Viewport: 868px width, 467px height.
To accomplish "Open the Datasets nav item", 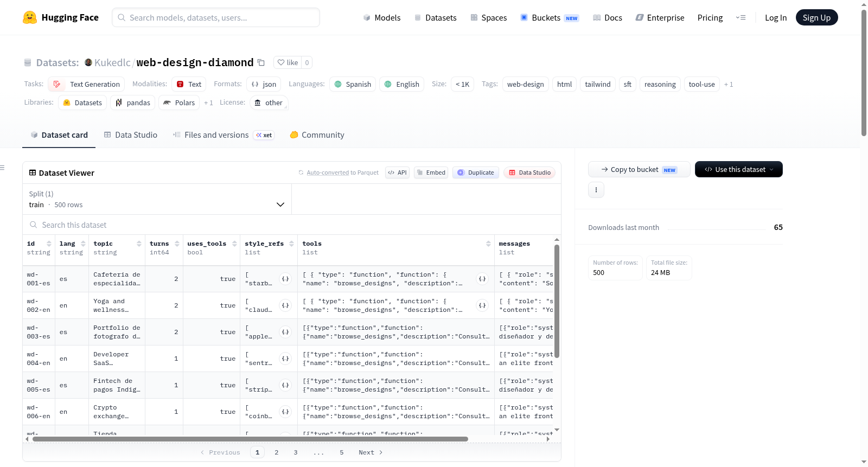I will [435, 17].
